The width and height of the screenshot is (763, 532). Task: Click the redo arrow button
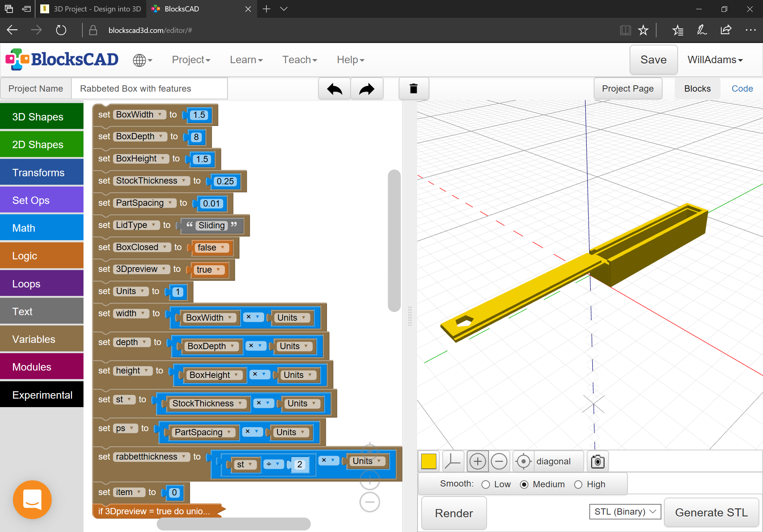pos(367,89)
